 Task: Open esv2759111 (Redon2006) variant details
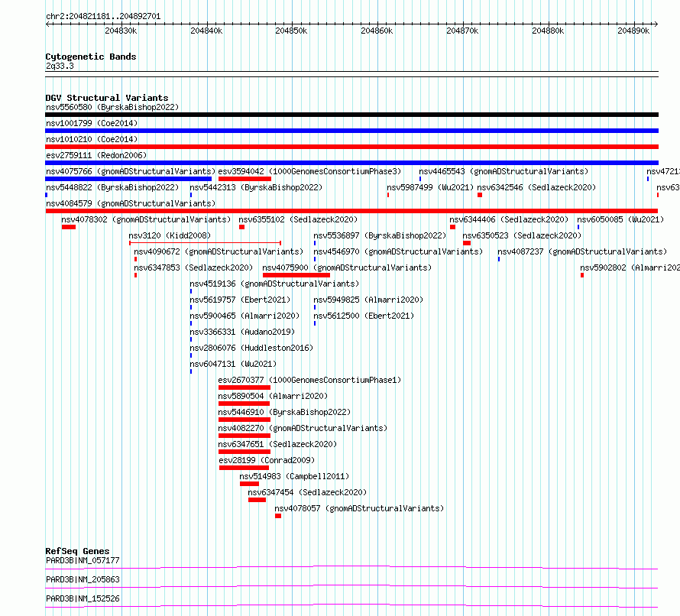pos(96,155)
